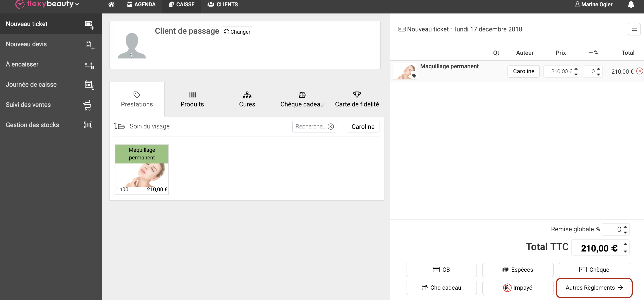Open Journée de caisse
Image resolution: width=644 pixels, height=300 pixels.
coord(51,84)
